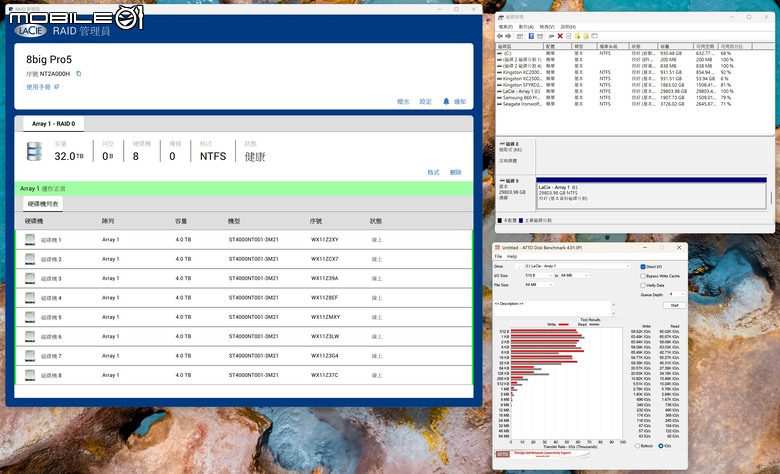Viewport: 780px width, 474px height.
Task: Click the drive icon for 磁碟機 1
Action: (30, 239)
